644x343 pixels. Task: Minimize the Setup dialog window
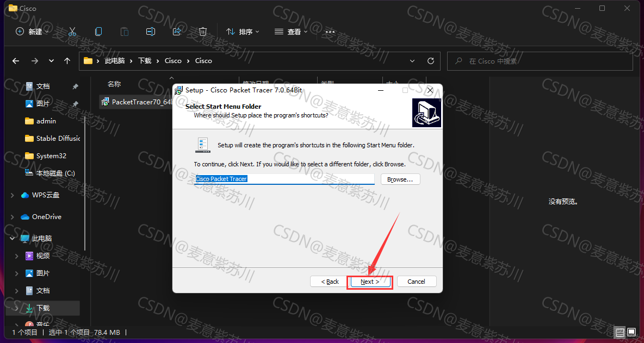pyautogui.click(x=380, y=90)
